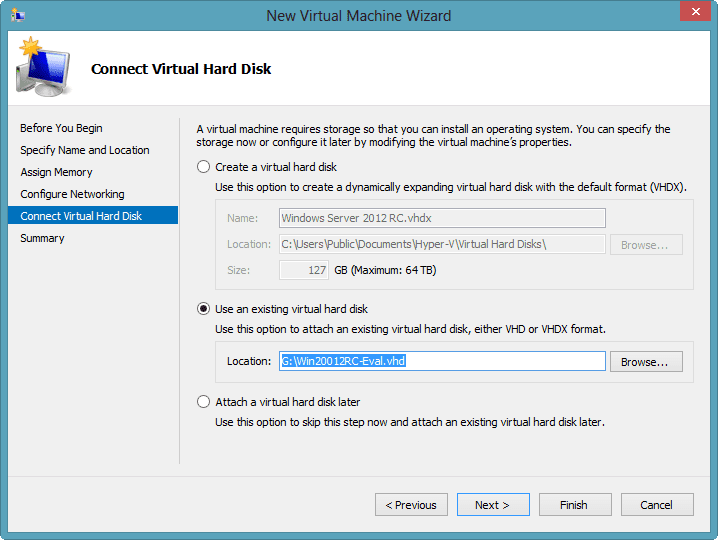The width and height of the screenshot is (718, 540).
Task: Click Browse next to the existing disk location
Action: [646, 361]
